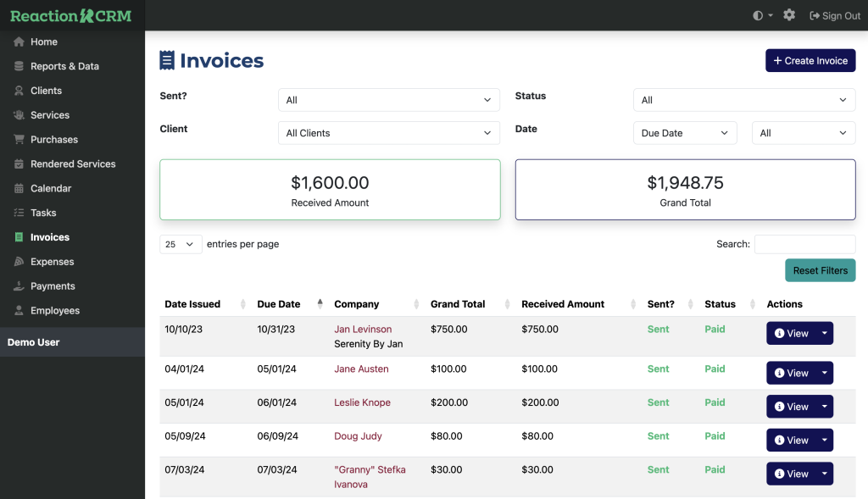The width and height of the screenshot is (868, 499).
Task: Click the Purchases shopping cart icon
Action: [19, 140]
